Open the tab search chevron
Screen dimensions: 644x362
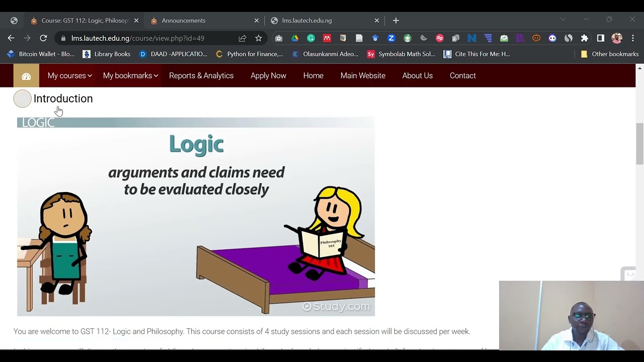[563, 20]
